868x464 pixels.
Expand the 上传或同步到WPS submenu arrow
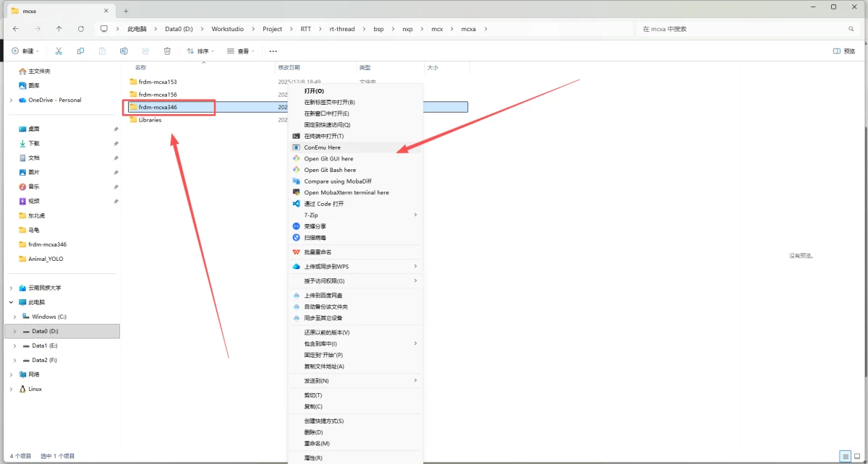pos(415,267)
